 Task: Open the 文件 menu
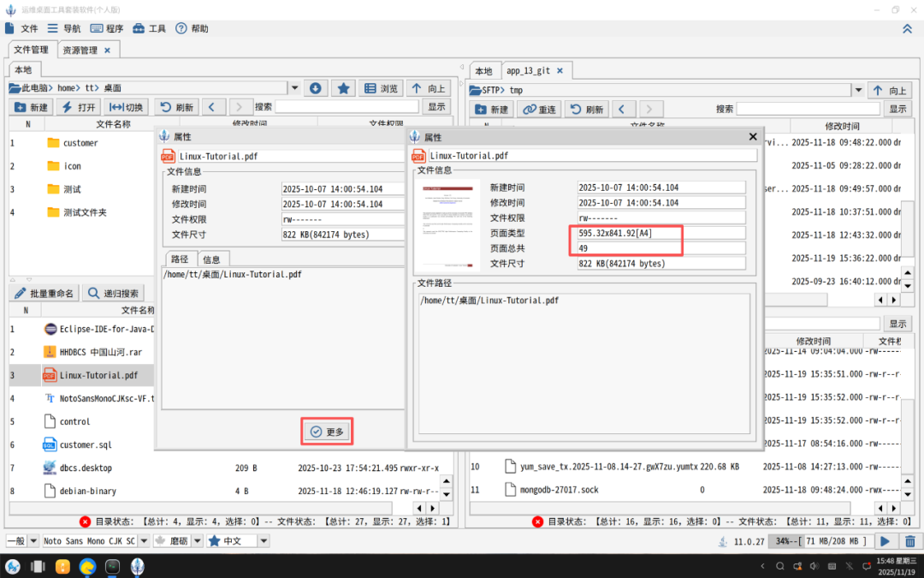pos(21,28)
